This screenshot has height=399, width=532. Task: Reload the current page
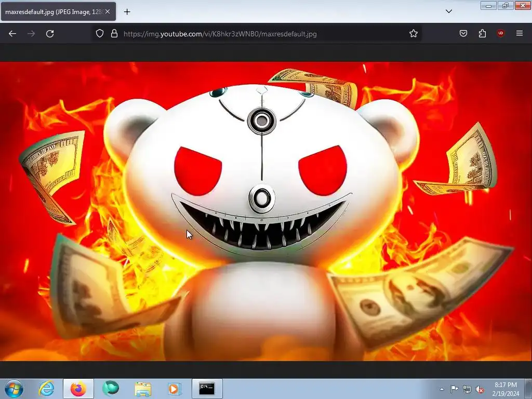50,34
